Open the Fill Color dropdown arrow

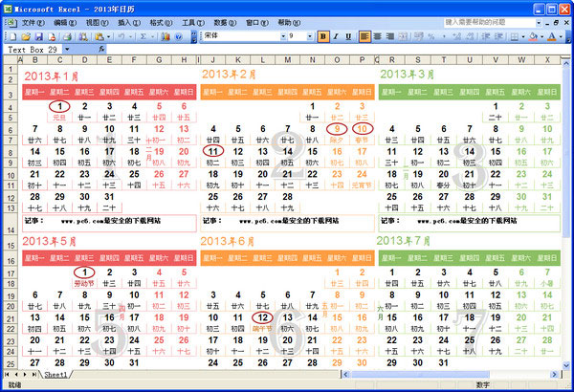point(542,36)
